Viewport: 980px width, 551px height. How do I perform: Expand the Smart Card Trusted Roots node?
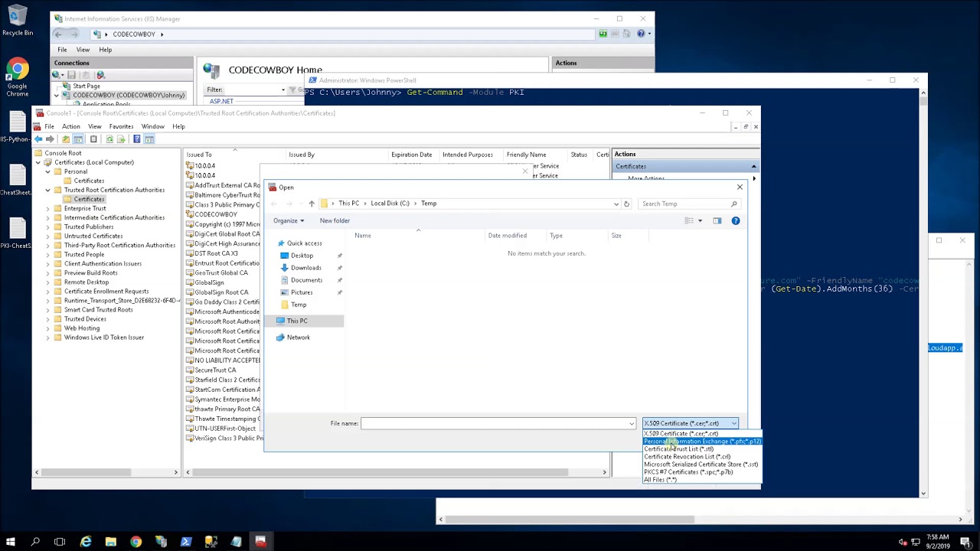tap(47, 310)
